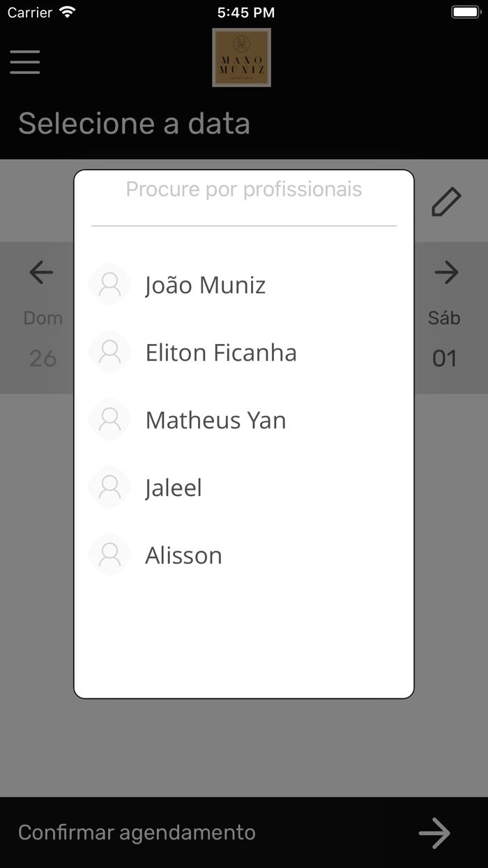
Task: Select Dom 26 as the appointment date
Action: tap(43, 340)
